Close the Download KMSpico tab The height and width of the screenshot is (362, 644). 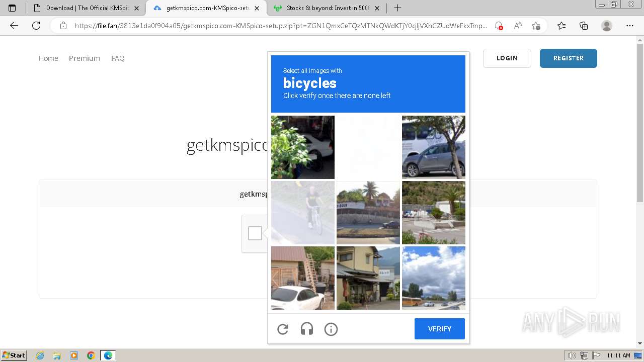pyautogui.click(x=136, y=8)
